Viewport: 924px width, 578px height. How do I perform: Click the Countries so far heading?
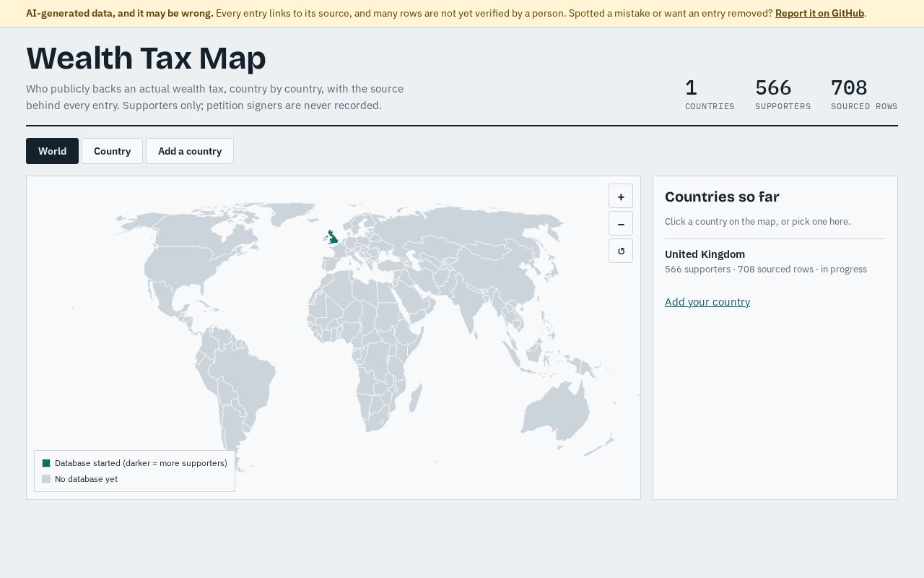point(722,197)
